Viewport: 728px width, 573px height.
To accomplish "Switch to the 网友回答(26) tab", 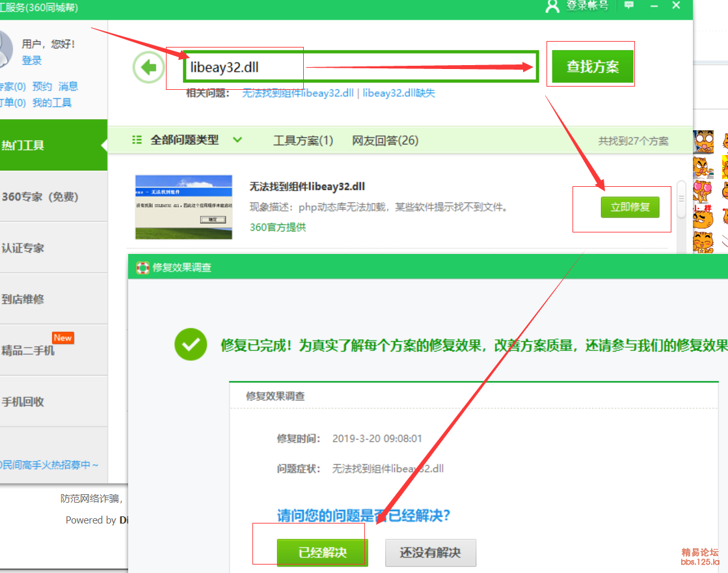I will (385, 141).
